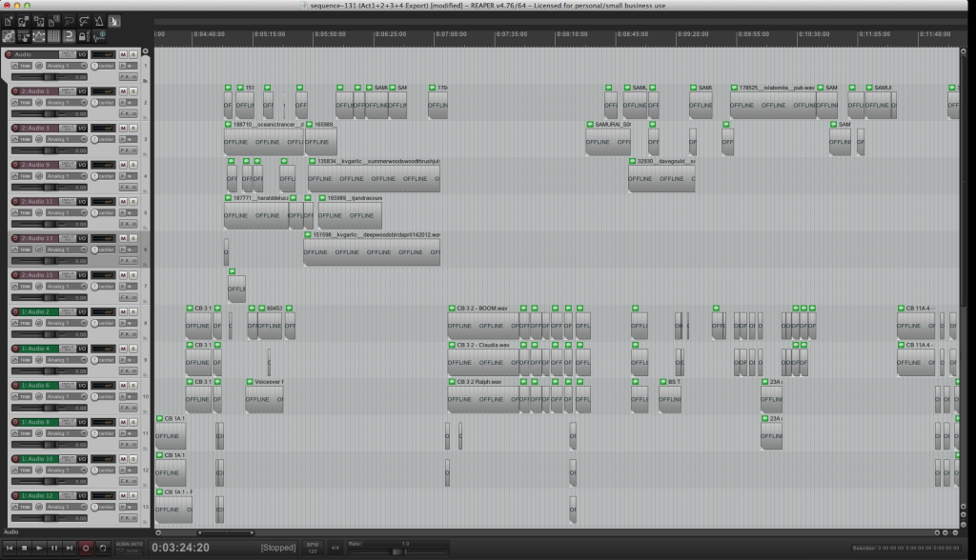Screen dimensions: 976x560
Task: Click the Undo toolbar icon
Action: click(x=70, y=21)
